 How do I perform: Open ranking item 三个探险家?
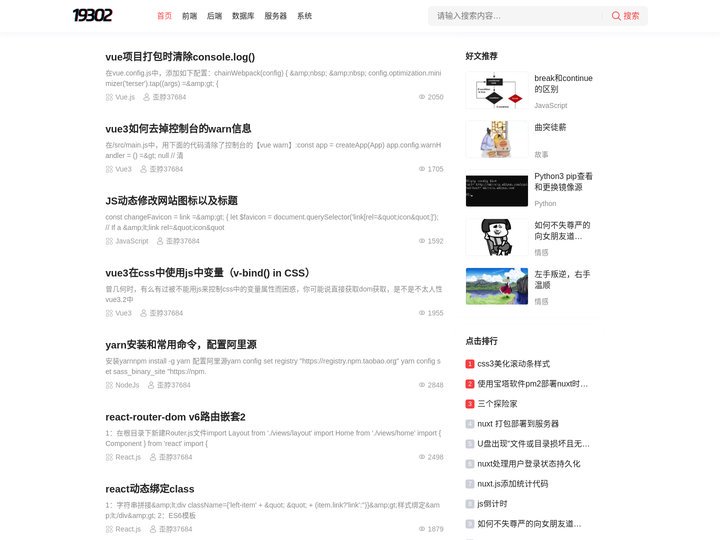497,404
